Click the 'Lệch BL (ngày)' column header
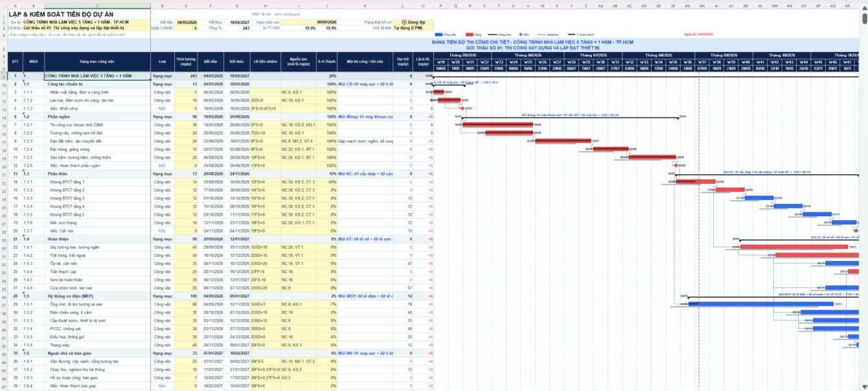868x391 pixels. click(423, 61)
